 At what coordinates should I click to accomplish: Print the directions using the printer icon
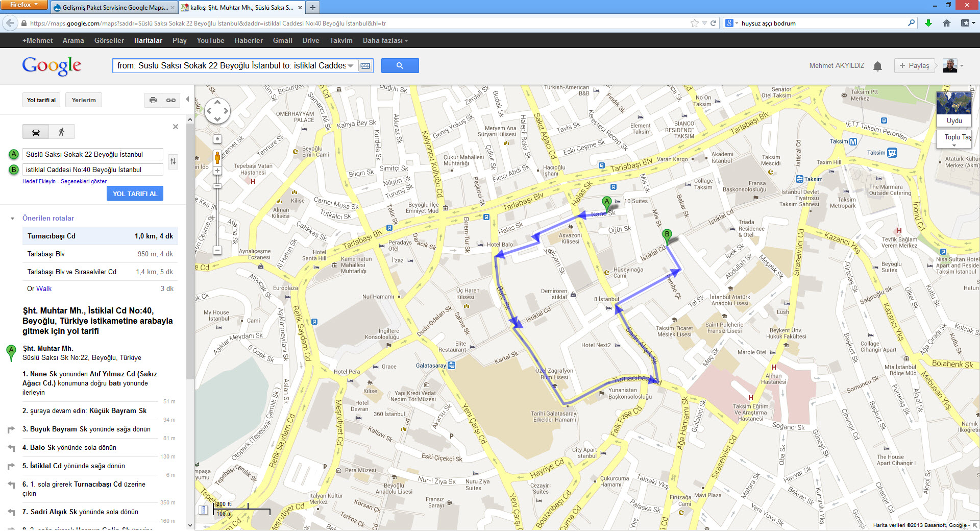tap(153, 100)
